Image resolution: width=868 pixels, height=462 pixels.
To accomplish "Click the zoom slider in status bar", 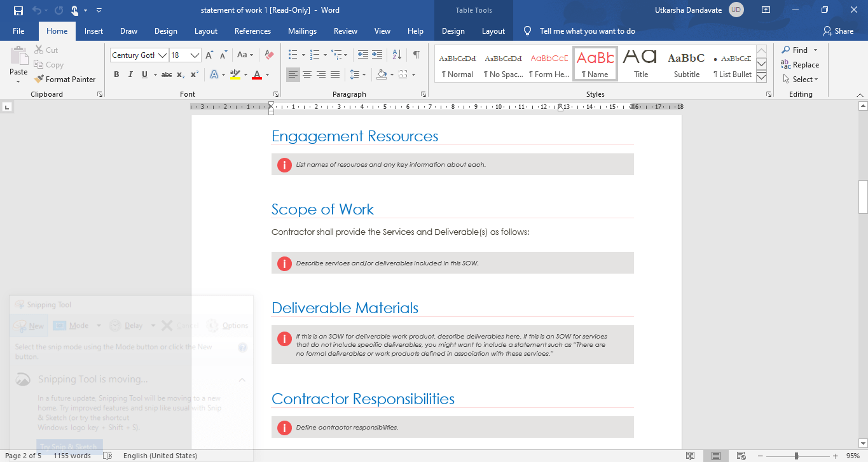I will point(796,456).
